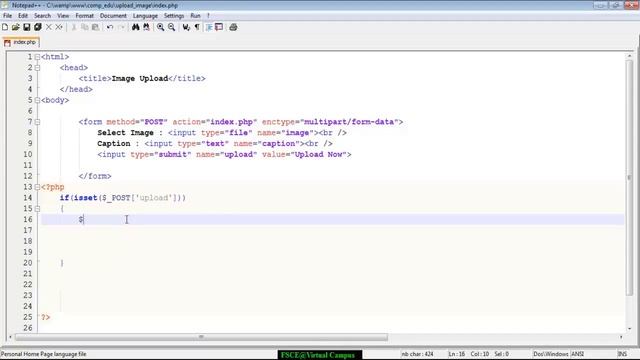640x360 pixels.
Task: Click the Save All toolbar icon
Action: 38,27
